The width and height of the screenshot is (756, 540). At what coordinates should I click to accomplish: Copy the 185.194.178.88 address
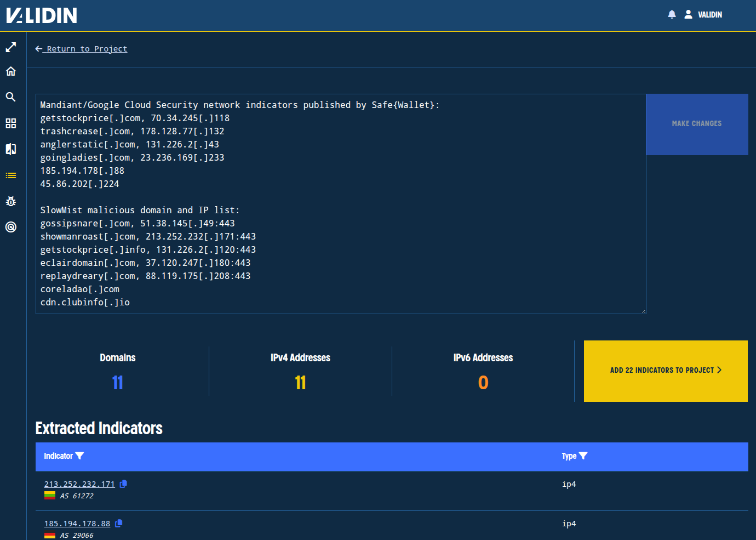[x=119, y=524]
